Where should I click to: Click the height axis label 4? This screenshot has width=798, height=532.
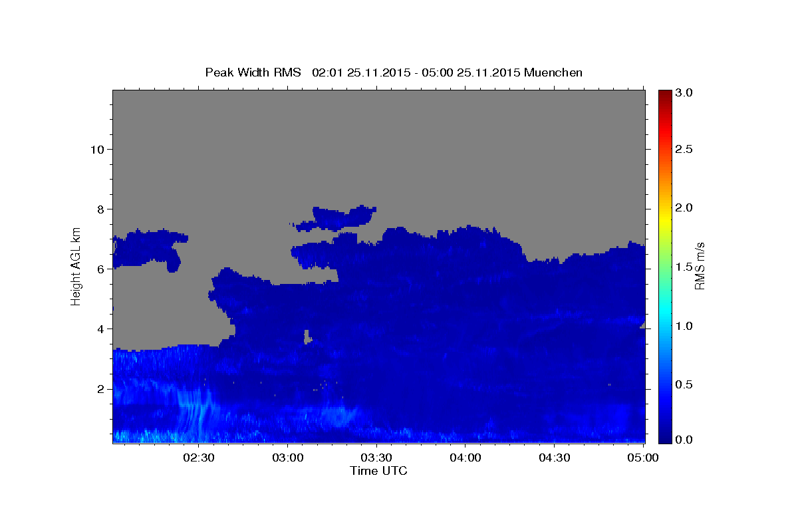tap(100, 329)
